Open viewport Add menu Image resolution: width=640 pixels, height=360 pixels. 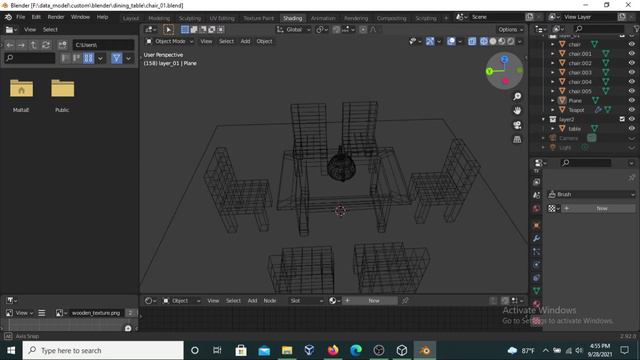pos(245,41)
